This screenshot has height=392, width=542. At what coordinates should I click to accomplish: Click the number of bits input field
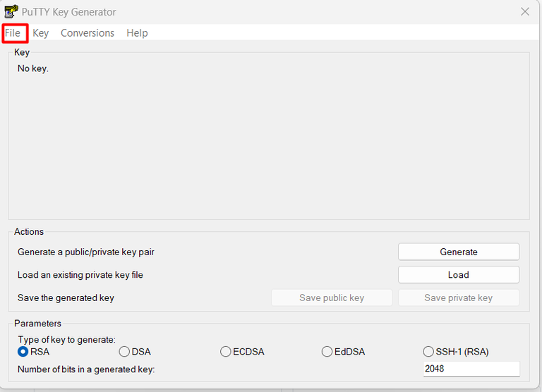pos(471,369)
